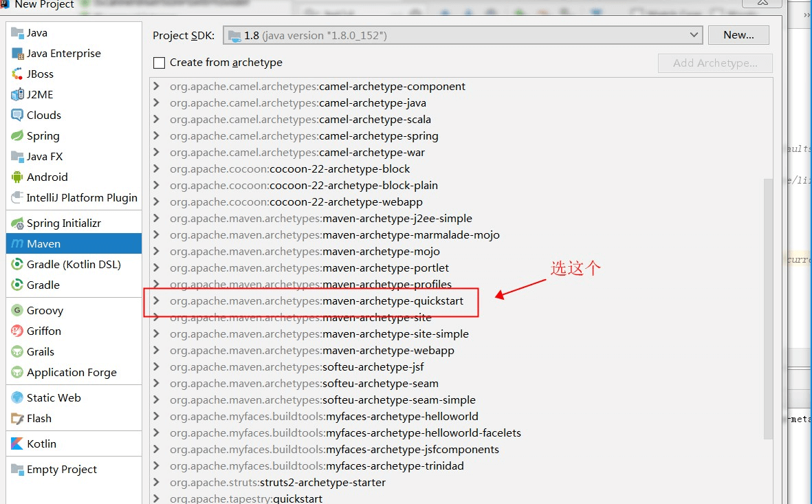Select maven-archetype-profiles row

pos(458,285)
